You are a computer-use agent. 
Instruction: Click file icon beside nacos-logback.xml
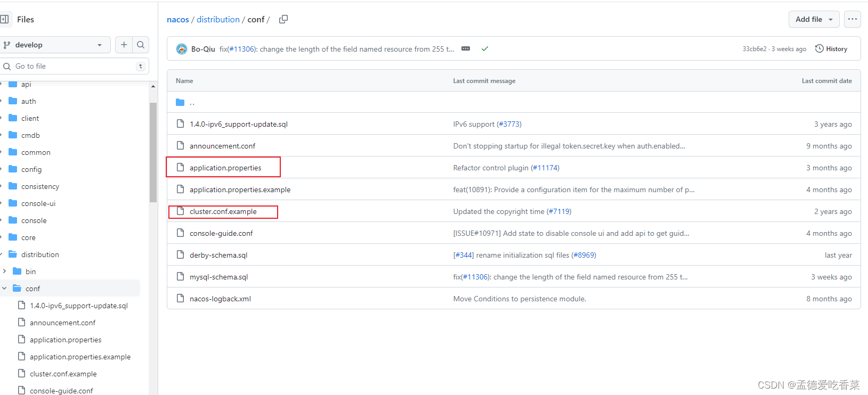tap(180, 299)
